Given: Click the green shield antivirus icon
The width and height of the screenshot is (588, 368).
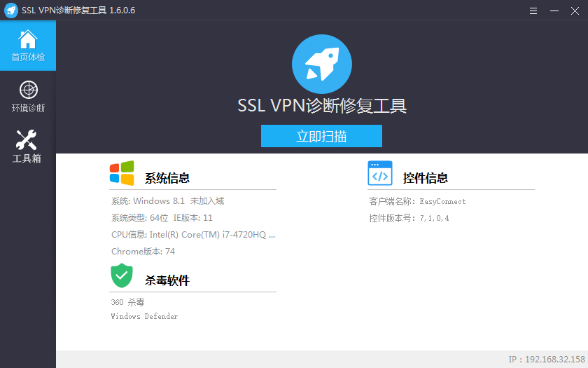Looking at the screenshot, I should coord(122,275).
